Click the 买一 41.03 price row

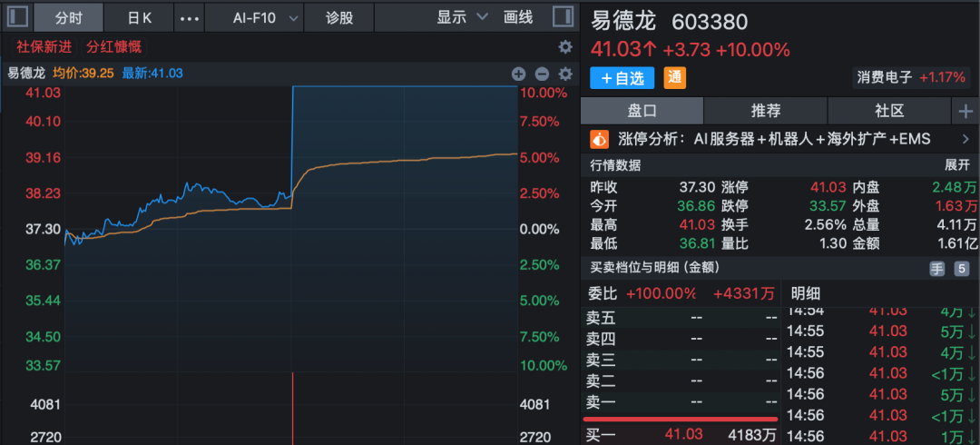tap(681, 434)
